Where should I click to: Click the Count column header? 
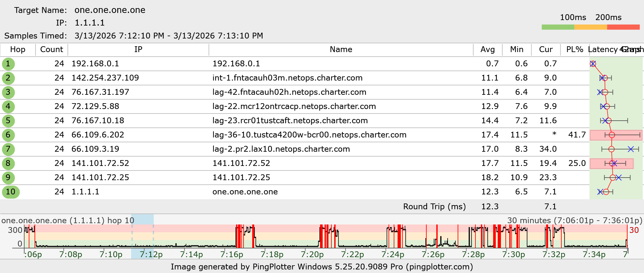pyautogui.click(x=51, y=49)
